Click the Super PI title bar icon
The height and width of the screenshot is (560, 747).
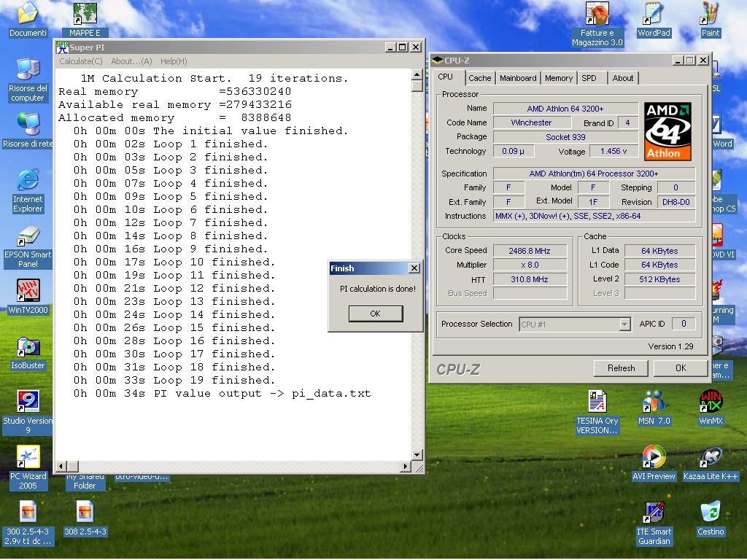(62, 47)
